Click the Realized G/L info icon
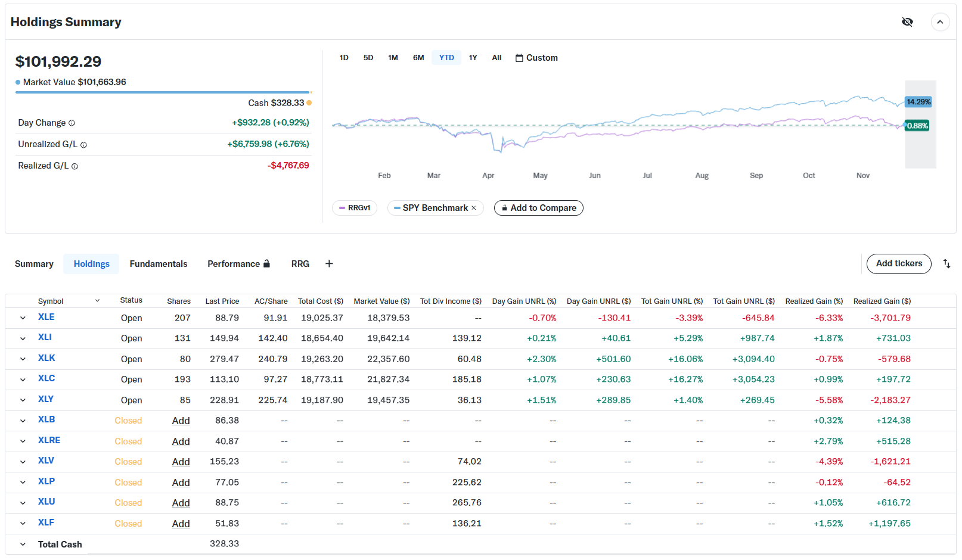 click(x=75, y=166)
